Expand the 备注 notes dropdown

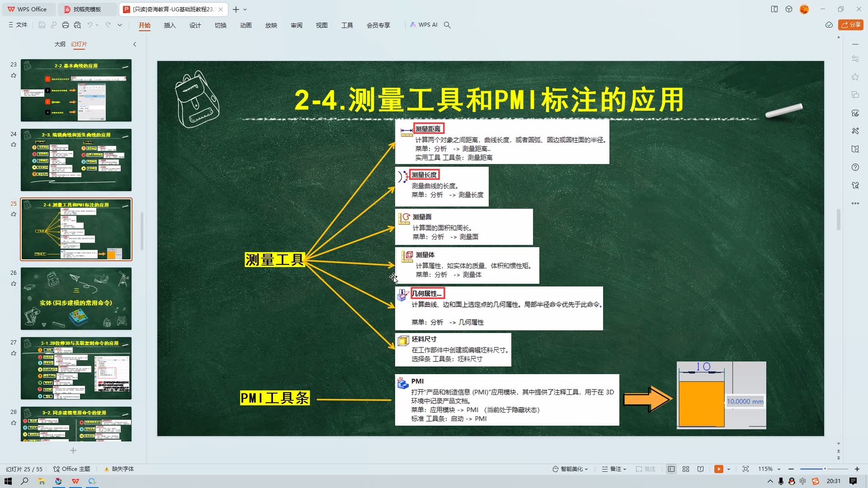tap(613, 469)
